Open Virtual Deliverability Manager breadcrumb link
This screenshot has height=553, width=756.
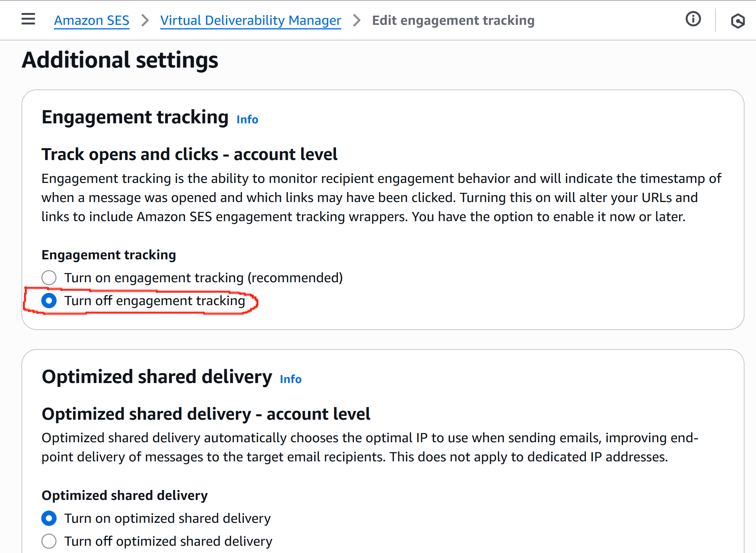[251, 20]
